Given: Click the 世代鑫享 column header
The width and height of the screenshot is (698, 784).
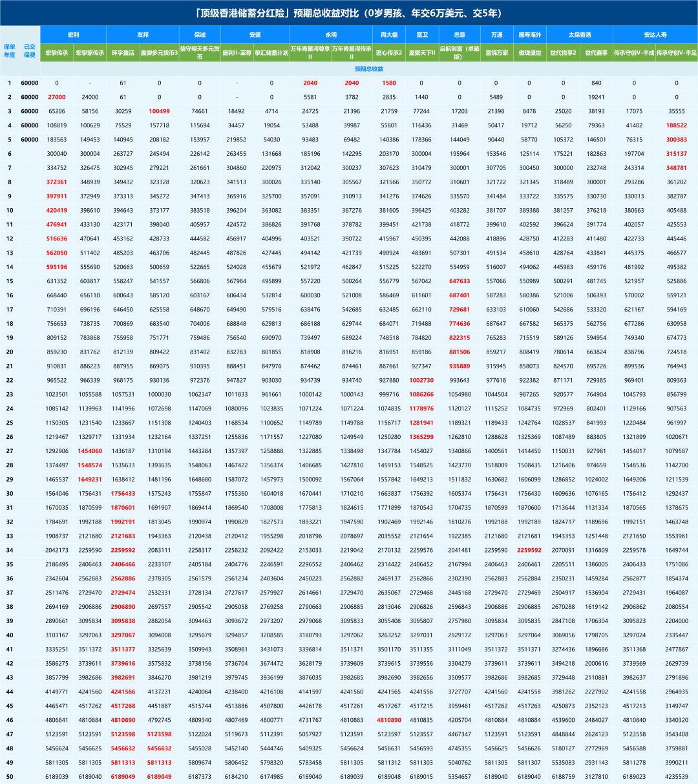Looking at the screenshot, I should (x=596, y=52).
